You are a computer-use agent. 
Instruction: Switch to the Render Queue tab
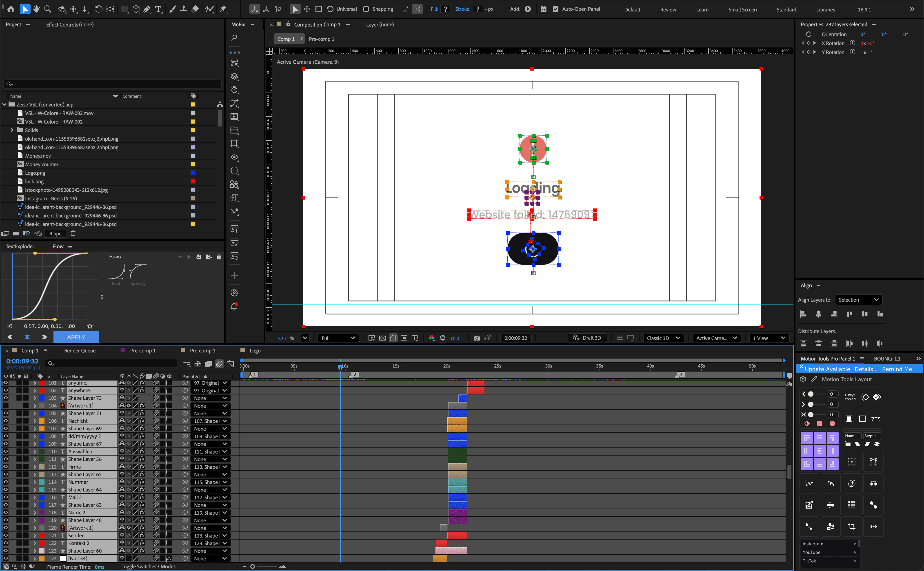tap(80, 350)
